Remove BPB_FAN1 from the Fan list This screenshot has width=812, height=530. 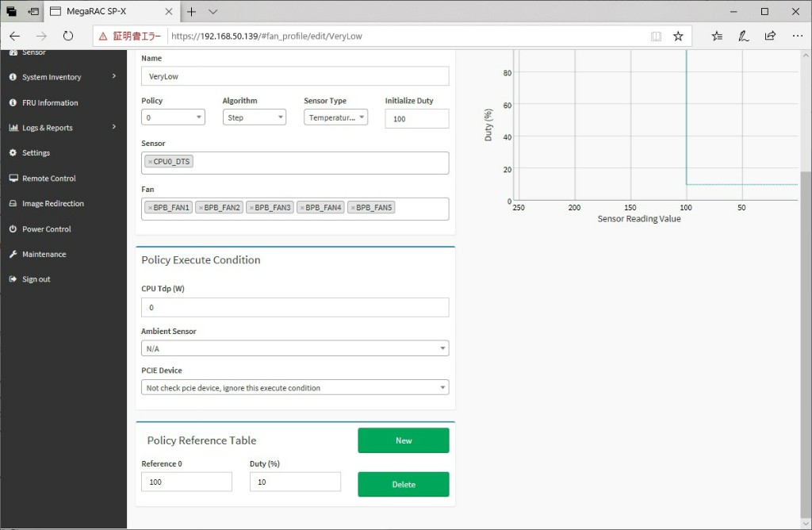(x=150, y=208)
